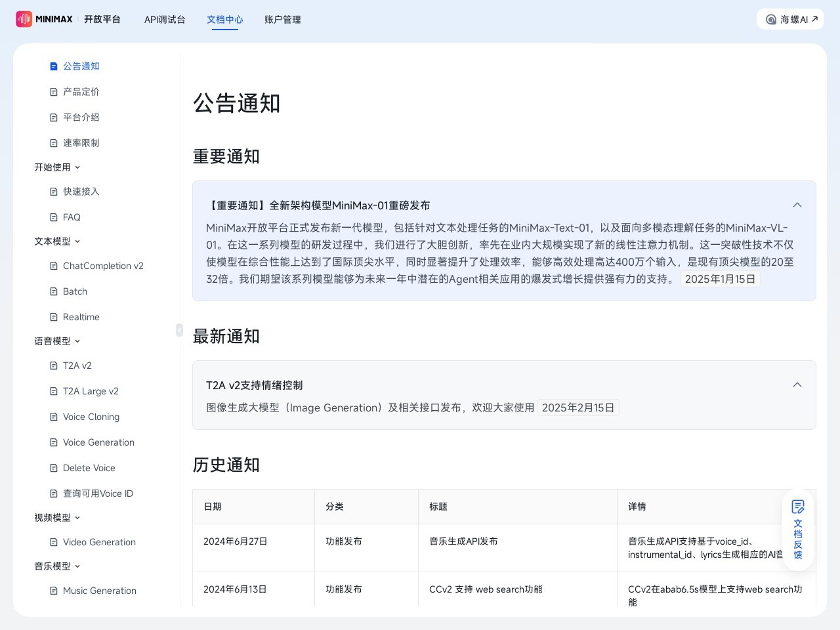Click the 音乐生成API发布 title cell
This screenshot has width=840, height=630.
click(x=518, y=548)
